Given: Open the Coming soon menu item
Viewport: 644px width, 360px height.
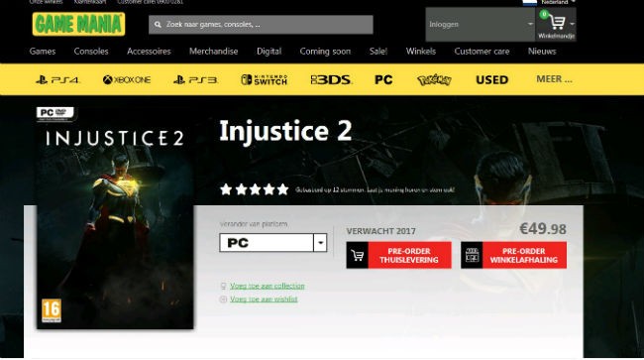Looking at the screenshot, I should point(325,52).
